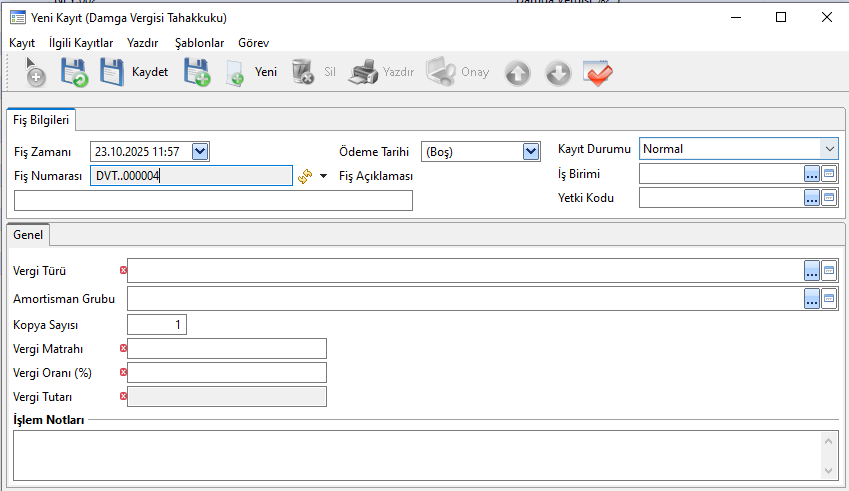The image size is (849, 491).
Task: Click the Vergi Matrahı input field
Action: [227, 348]
